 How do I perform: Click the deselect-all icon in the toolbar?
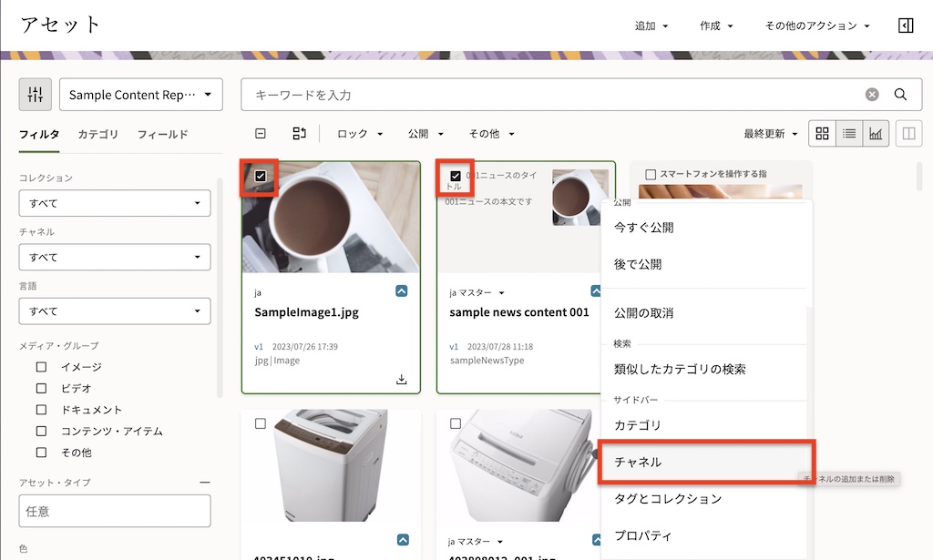(x=260, y=133)
